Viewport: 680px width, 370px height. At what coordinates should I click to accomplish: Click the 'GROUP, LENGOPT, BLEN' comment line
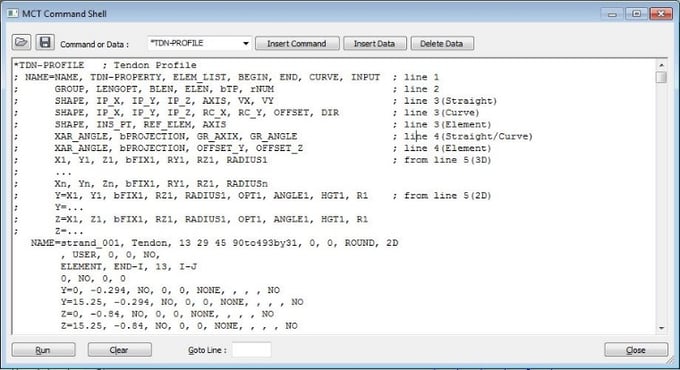pos(164,89)
